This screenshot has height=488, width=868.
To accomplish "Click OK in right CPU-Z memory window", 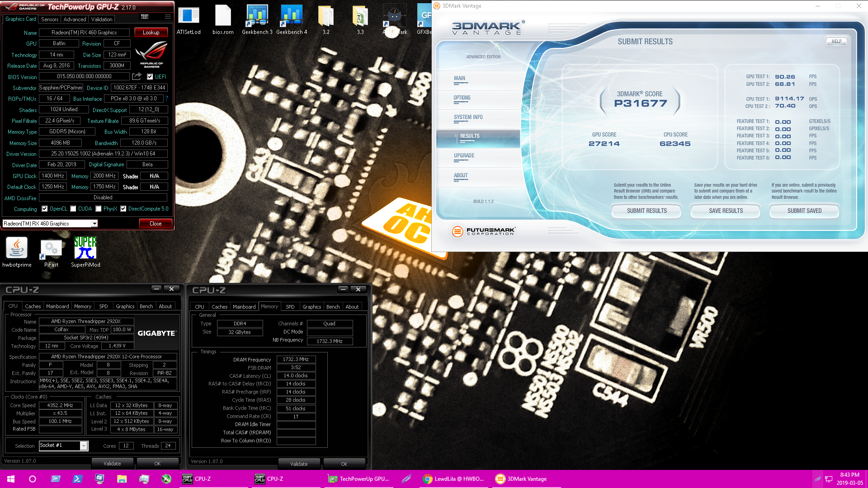I will pyautogui.click(x=344, y=464).
